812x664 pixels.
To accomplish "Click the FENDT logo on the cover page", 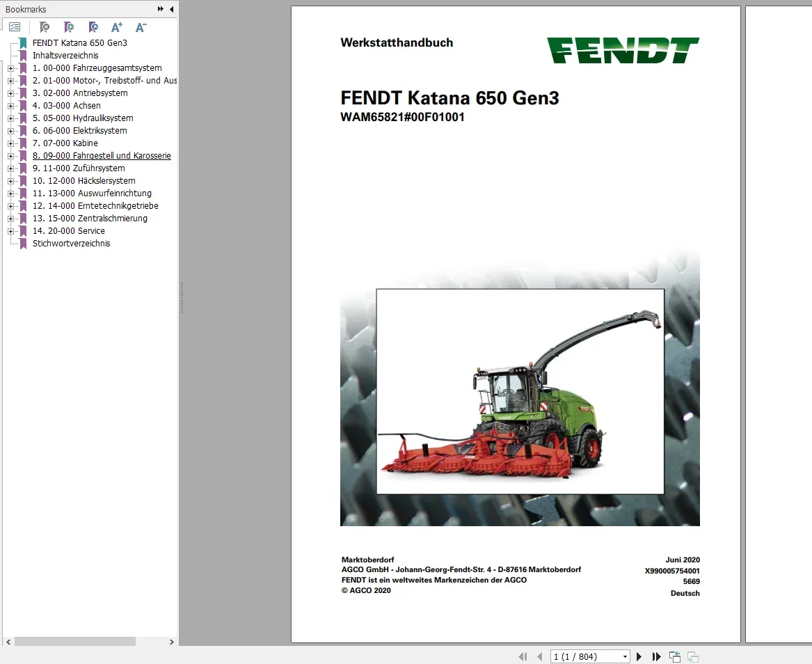I will point(623,50).
